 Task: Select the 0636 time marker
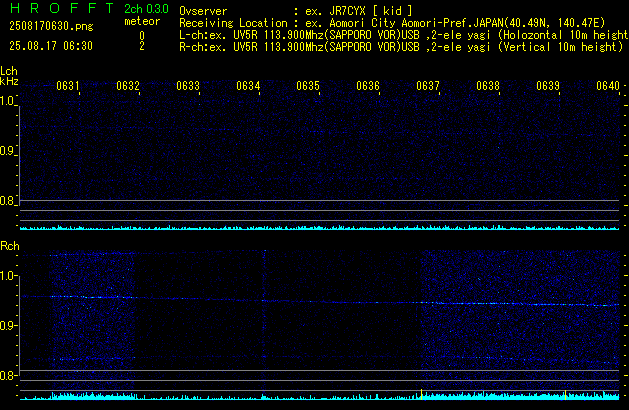368,86
